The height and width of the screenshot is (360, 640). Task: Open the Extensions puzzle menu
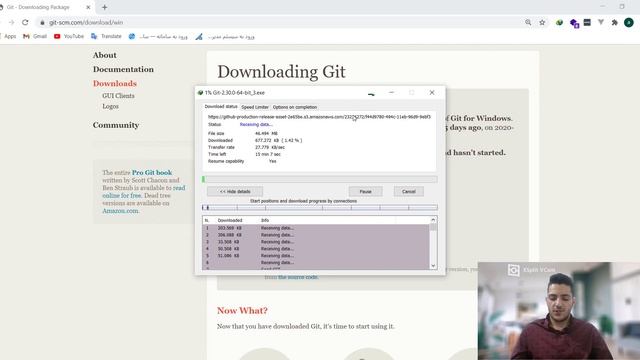pyautogui.click(x=614, y=22)
